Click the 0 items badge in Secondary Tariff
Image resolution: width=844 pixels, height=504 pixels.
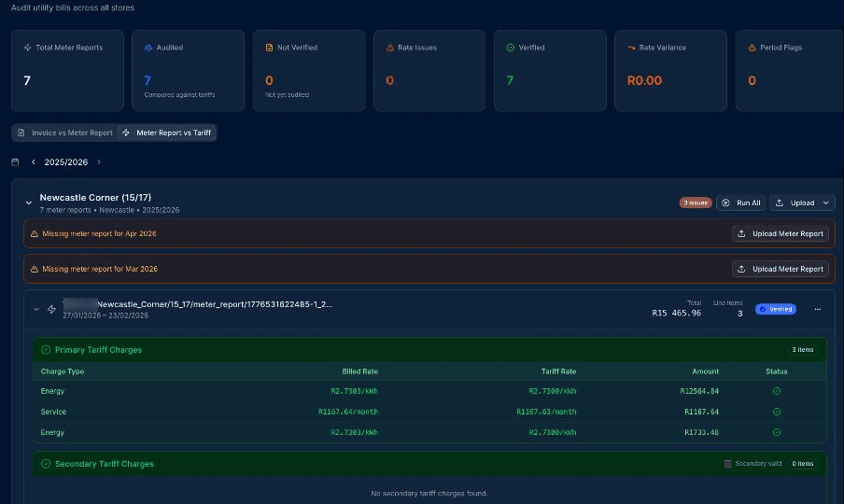click(x=803, y=464)
